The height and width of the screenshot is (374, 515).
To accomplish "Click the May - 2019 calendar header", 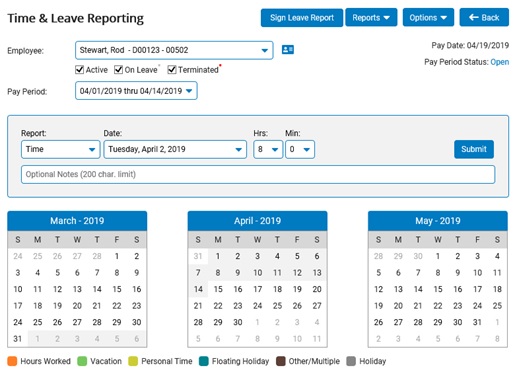I will [438, 221].
